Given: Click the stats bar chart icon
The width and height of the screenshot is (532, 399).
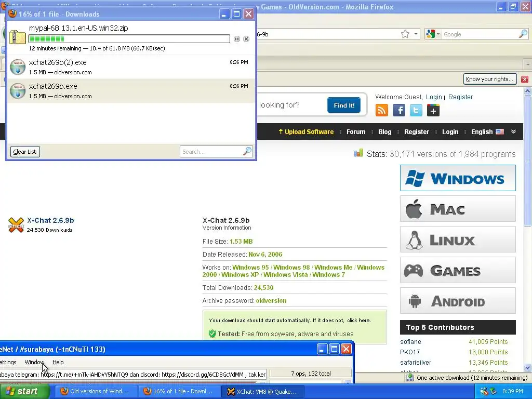Looking at the screenshot, I should coord(358,153).
